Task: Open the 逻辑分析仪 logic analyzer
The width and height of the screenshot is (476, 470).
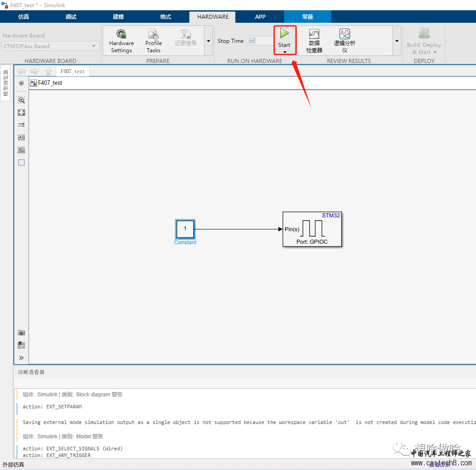Action: point(345,41)
